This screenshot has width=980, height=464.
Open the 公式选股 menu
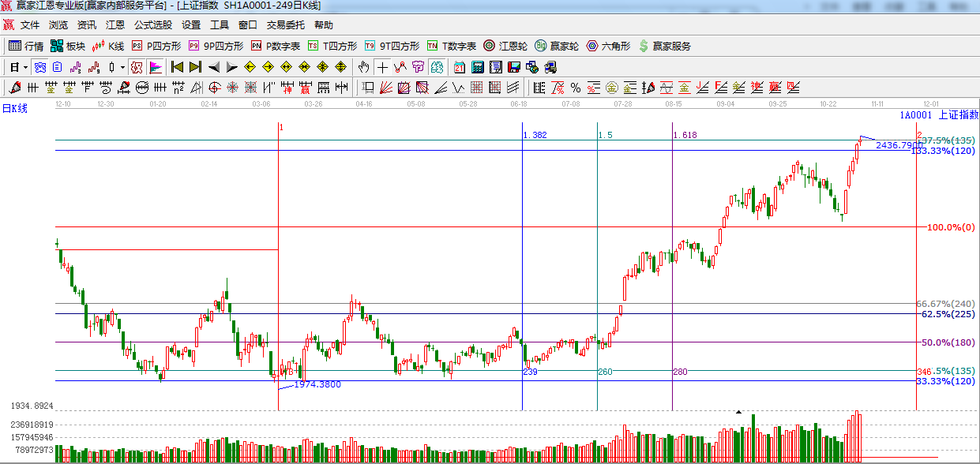pyautogui.click(x=152, y=25)
